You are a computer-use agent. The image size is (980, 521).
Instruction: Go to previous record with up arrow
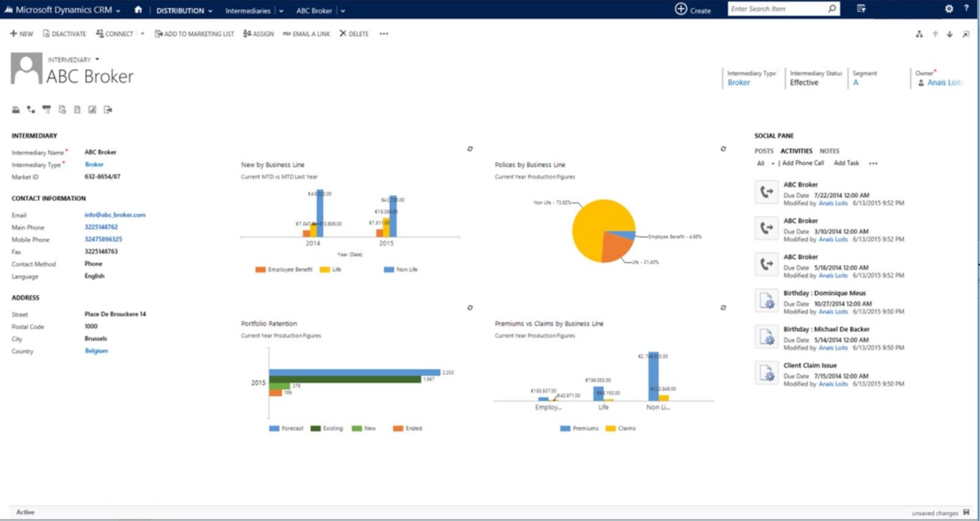click(x=935, y=34)
